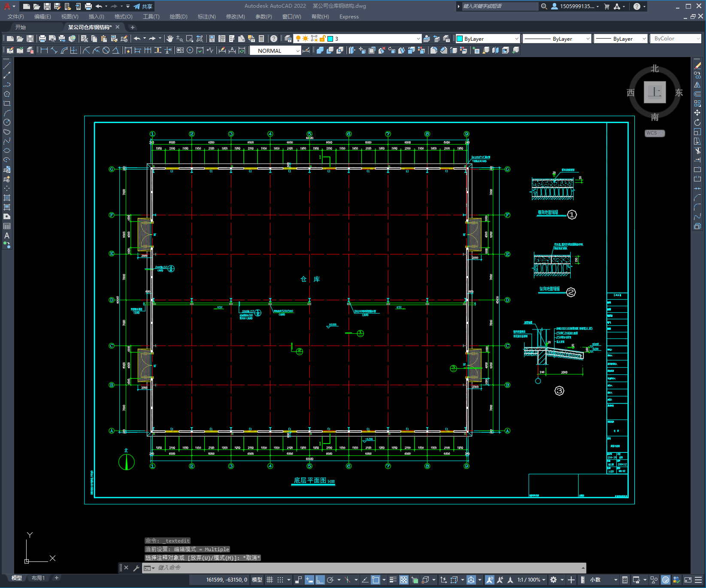The image size is (706, 588).
Task: Click the new drawing tab plus button
Action: 133,27
